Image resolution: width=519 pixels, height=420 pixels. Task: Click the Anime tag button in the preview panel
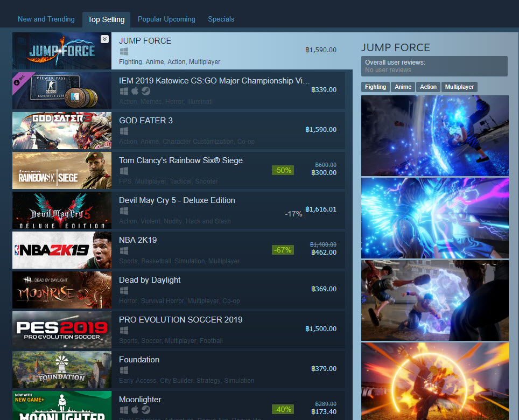coord(403,87)
